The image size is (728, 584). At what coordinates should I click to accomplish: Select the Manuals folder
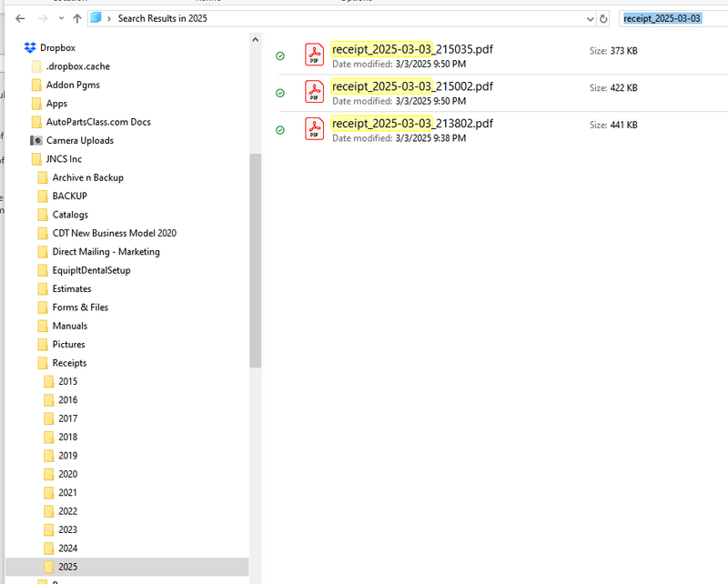coord(70,327)
